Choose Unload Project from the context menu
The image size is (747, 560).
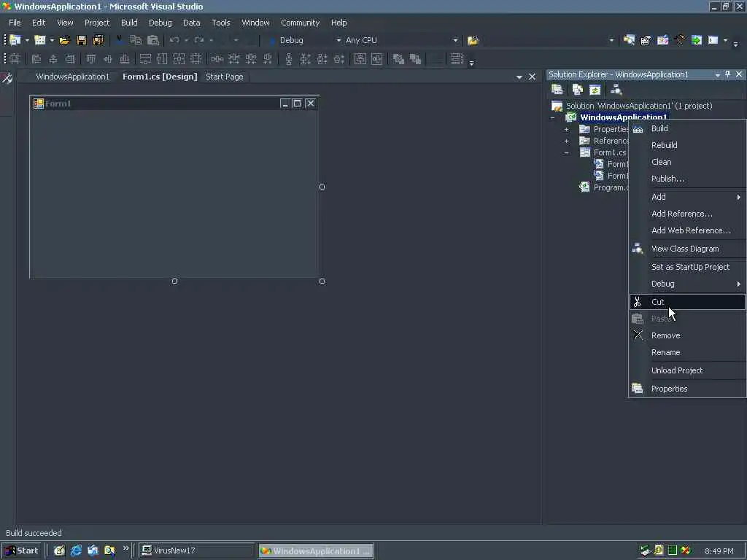click(x=687, y=370)
